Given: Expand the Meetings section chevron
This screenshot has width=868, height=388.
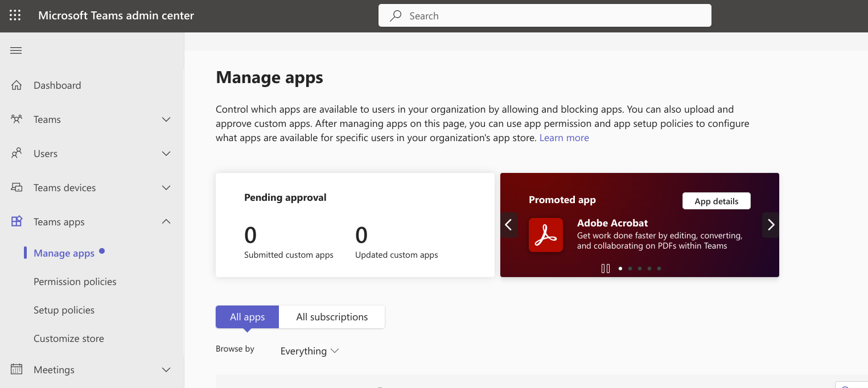Looking at the screenshot, I should pos(166,370).
